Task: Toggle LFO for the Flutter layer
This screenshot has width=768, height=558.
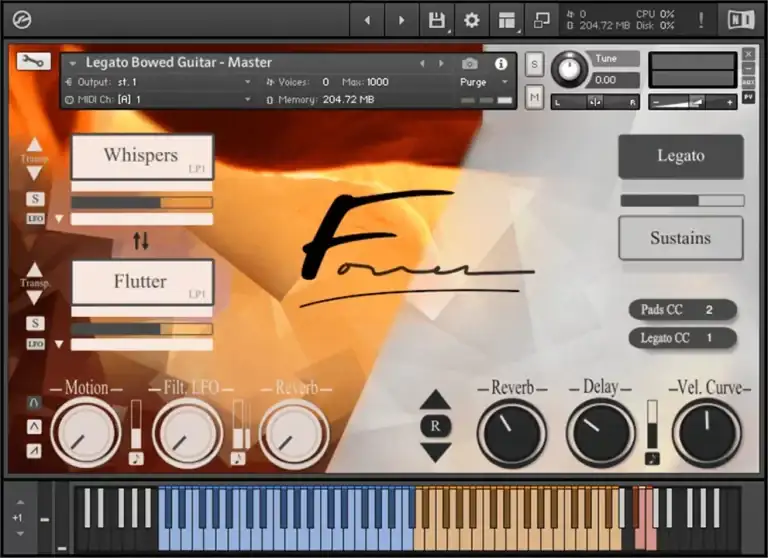Action: pos(35,344)
